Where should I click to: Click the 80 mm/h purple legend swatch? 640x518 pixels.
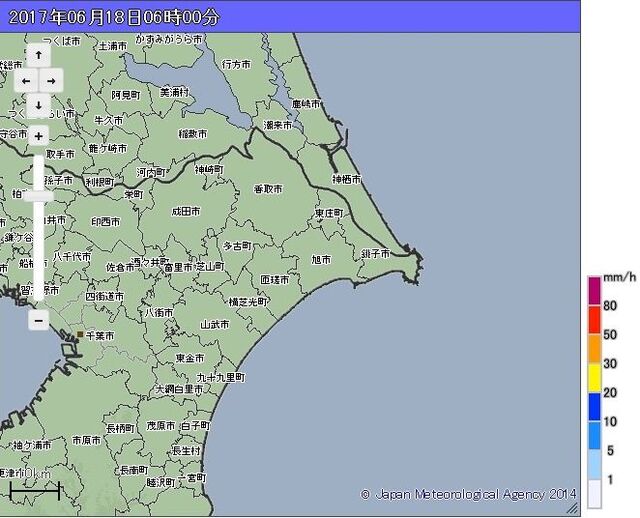(x=594, y=291)
